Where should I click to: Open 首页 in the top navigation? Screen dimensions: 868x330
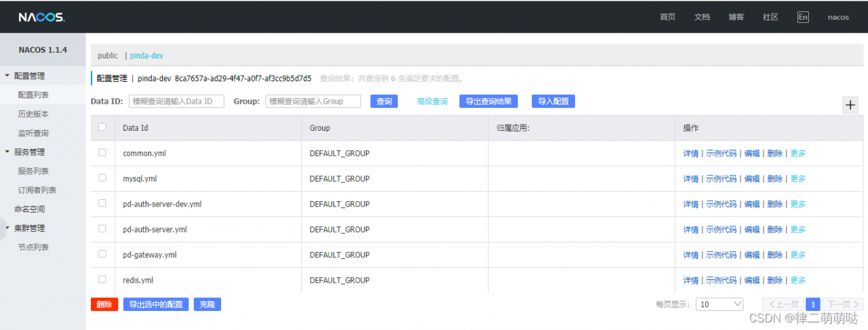coord(668,17)
